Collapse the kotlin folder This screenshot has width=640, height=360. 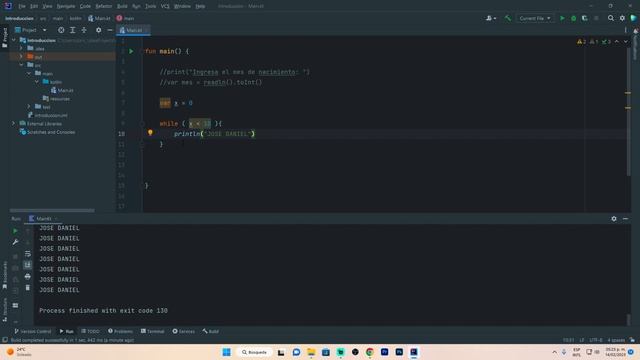(x=37, y=82)
